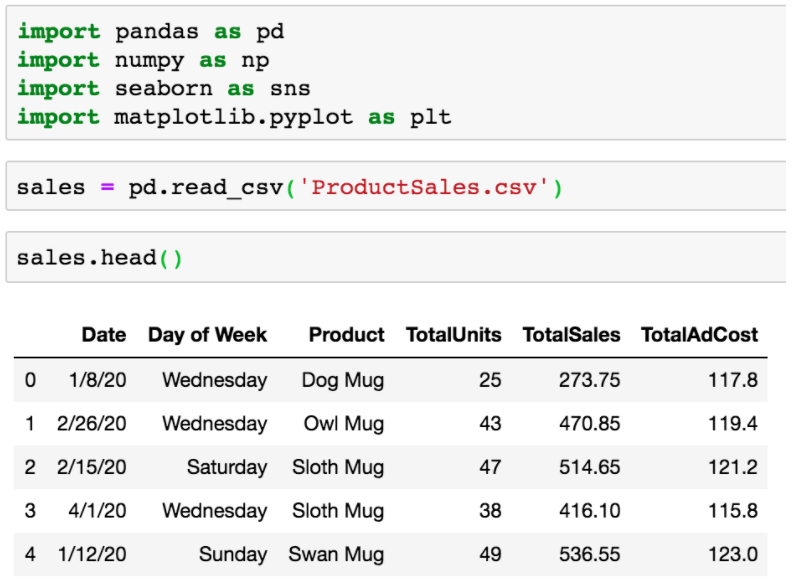Click the TotalSales column header
This screenshot has width=792, height=581.
pyautogui.click(x=571, y=334)
